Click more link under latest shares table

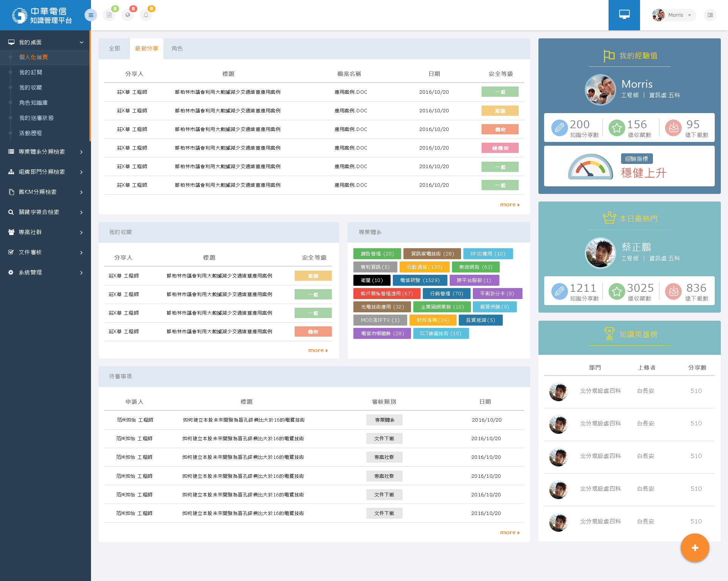[x=510, y=205]
